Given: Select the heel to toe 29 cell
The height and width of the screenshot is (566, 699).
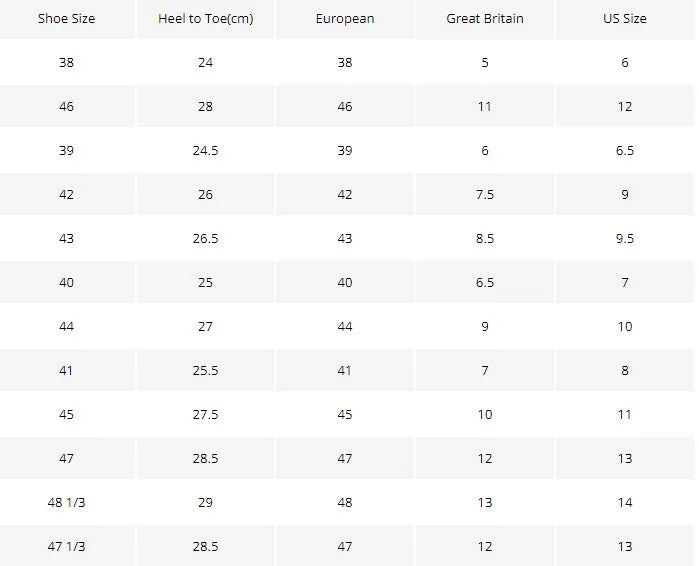Looking at the screenshot, I should click(206, 502).
